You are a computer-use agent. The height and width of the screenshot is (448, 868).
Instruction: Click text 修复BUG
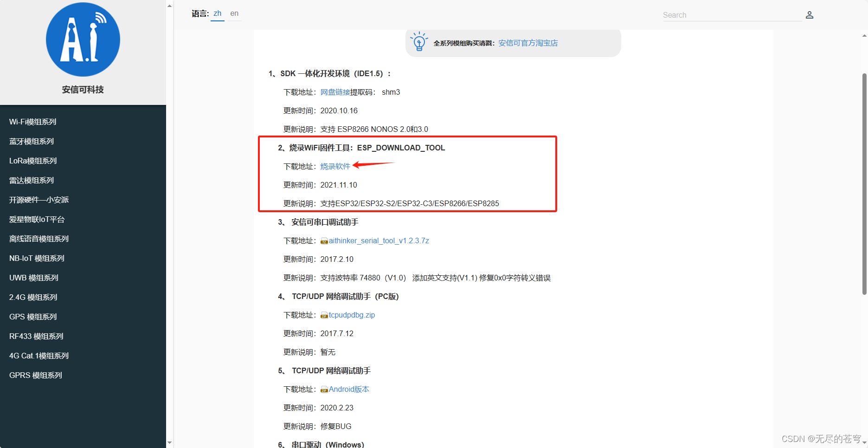click(x=336, y=426)
